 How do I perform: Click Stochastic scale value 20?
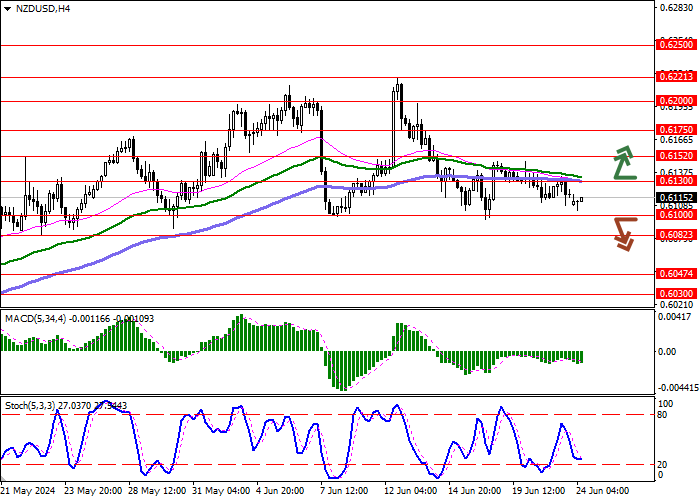click(x=662, y=465)
